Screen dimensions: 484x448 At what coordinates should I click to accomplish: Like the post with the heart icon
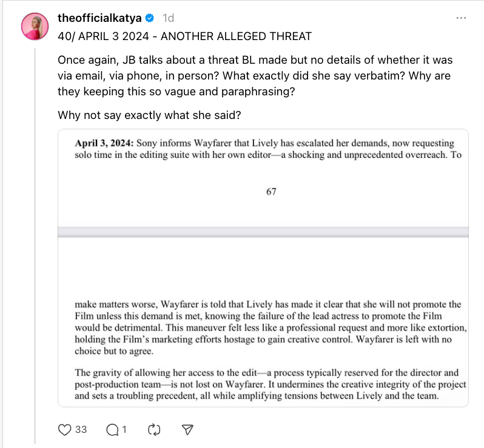click(65, 430)
